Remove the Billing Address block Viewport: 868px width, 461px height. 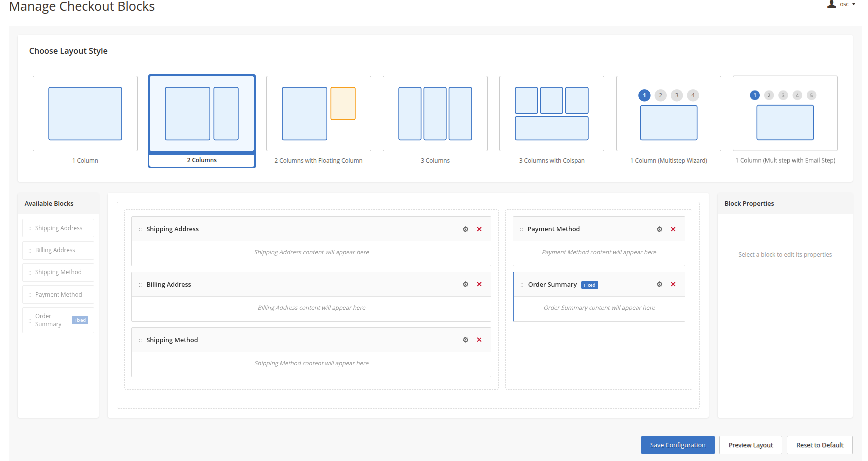tap(479, 284)
